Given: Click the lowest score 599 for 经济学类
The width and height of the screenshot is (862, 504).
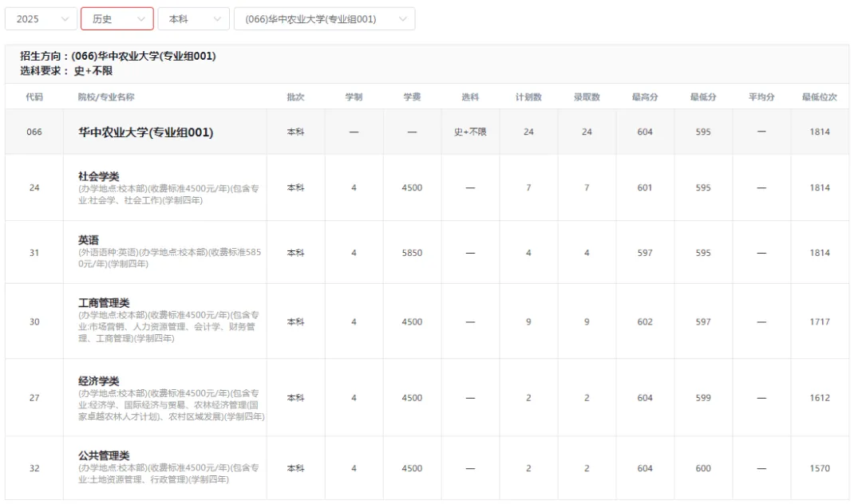Looking at the screenshot, I should click(704, 398).
